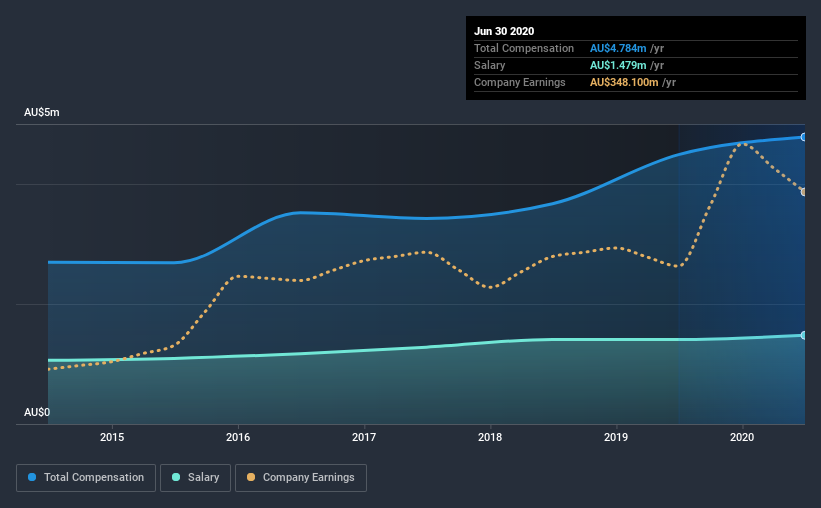The height and width of the screenshot is (508, 821).
Task: Click the AU$5m y-axis label
Action: (x=42, y=113)
